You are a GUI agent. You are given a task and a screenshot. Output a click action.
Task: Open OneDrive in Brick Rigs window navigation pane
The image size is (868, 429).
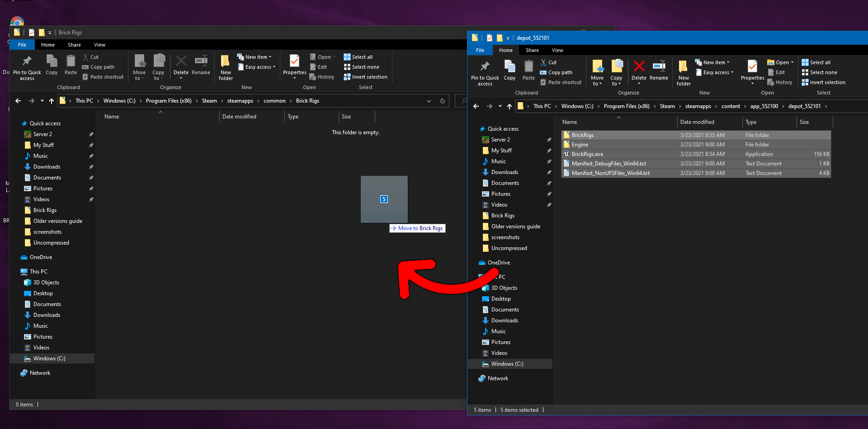coord(41,257)
